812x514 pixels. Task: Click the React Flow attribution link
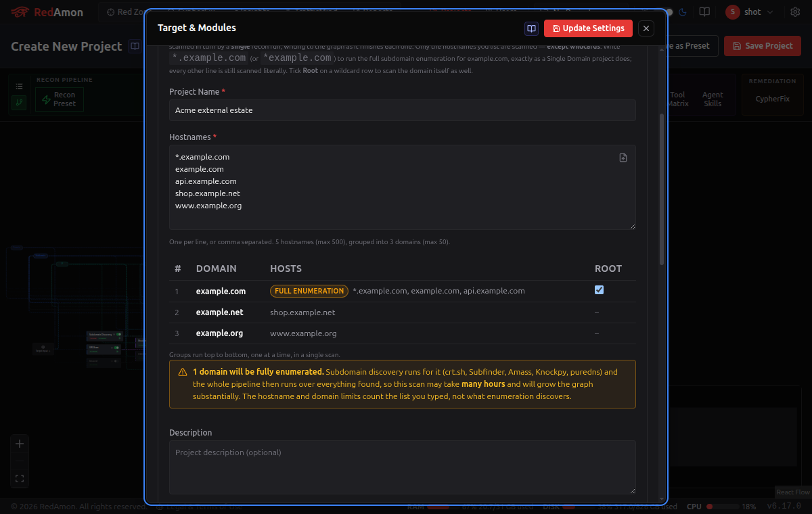coord(793,492)
